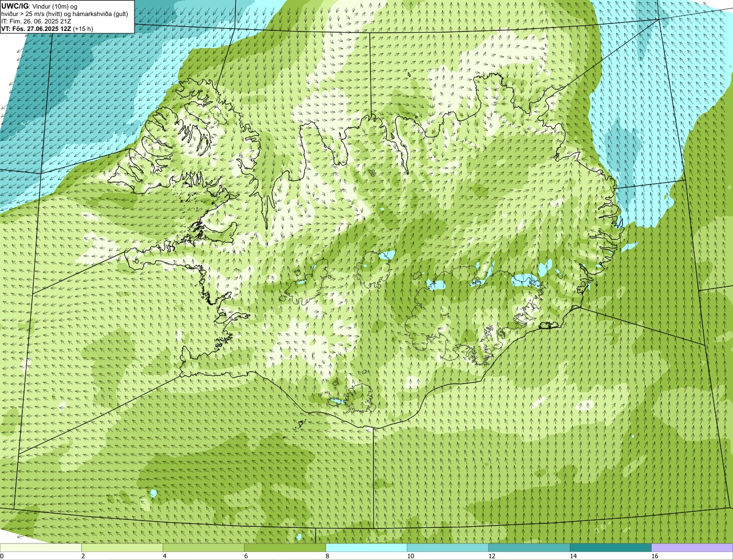Click the legend scale label '6'
Screen dimensions: 733x560
click(x=246, y=556)
